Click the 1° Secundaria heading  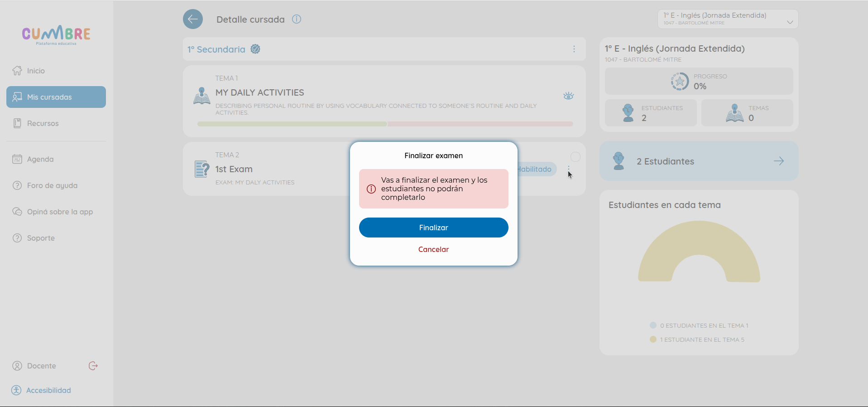point(216,49)
